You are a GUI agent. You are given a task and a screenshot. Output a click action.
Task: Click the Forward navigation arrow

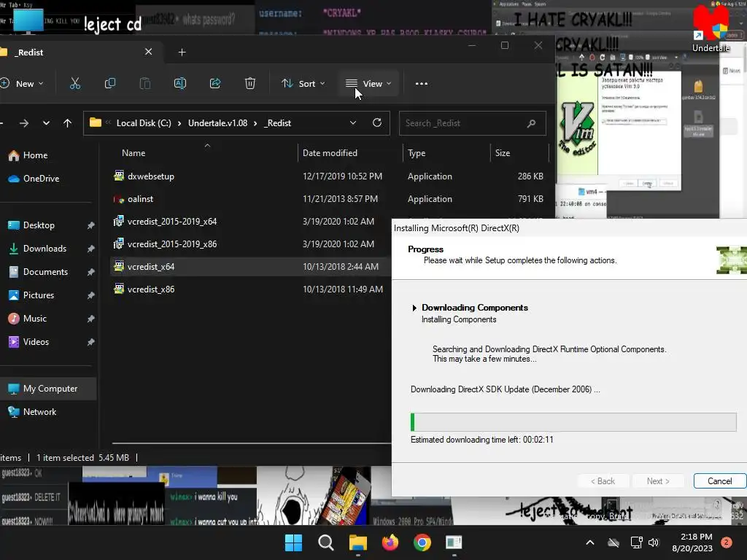click(24, 123)
